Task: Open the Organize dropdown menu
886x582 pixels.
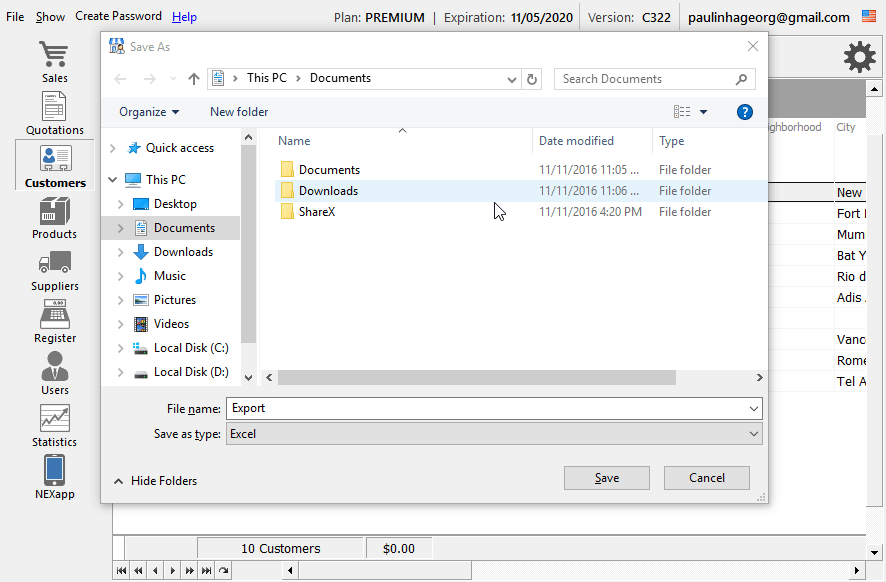Action: point(149,112)
